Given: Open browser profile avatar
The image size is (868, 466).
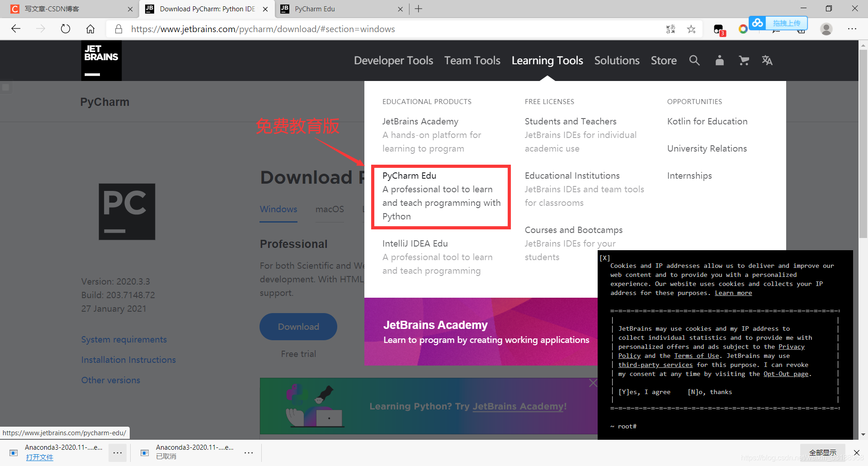Looking at the screenshot, I should click(x=826, y=29).
